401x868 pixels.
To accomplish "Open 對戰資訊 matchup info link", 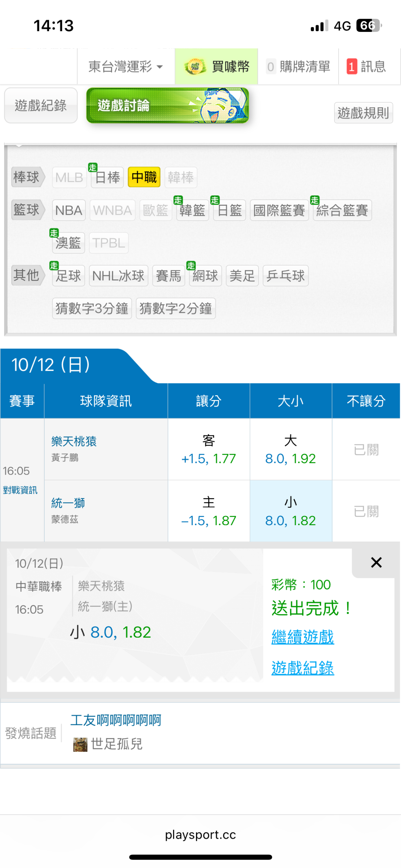I will [x=20, y=490].
